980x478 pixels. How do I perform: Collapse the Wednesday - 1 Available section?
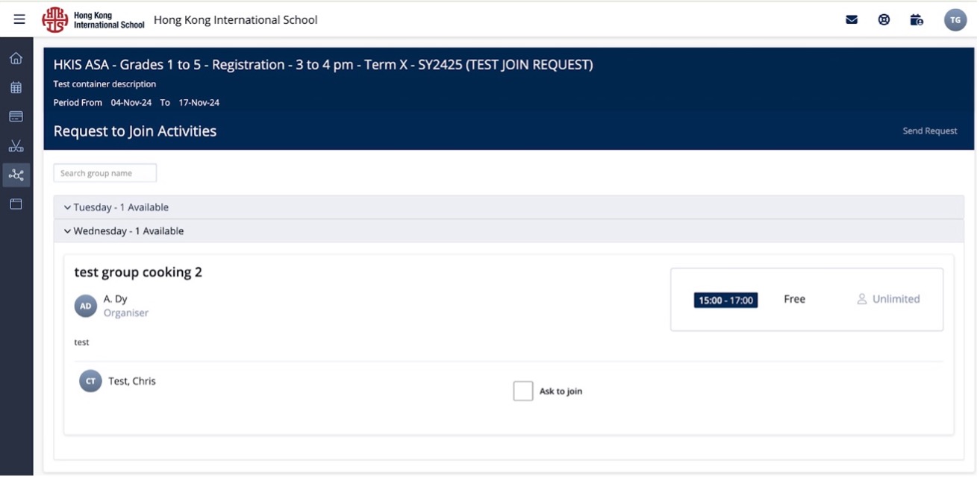pos(508,231)
